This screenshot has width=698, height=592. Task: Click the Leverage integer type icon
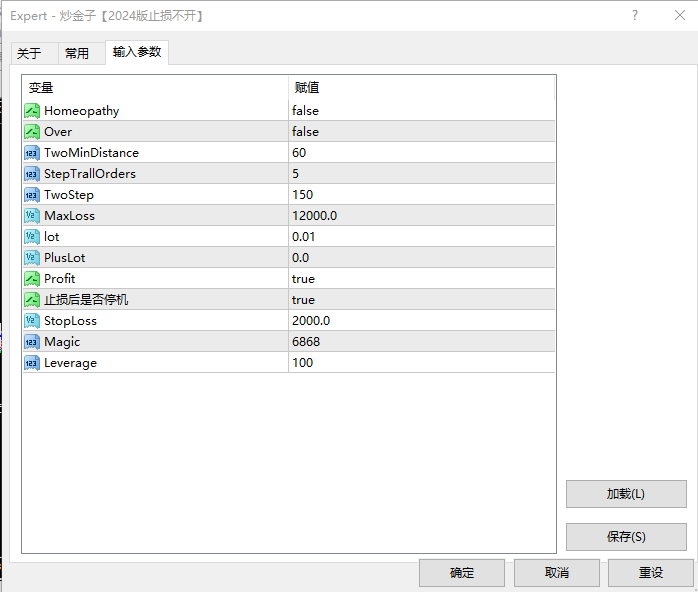[32, 362]
